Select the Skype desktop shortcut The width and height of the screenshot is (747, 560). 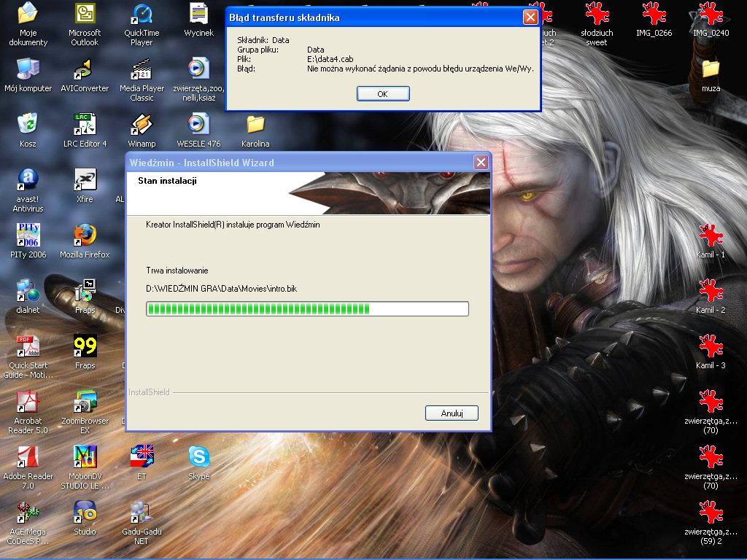[198, 463]
